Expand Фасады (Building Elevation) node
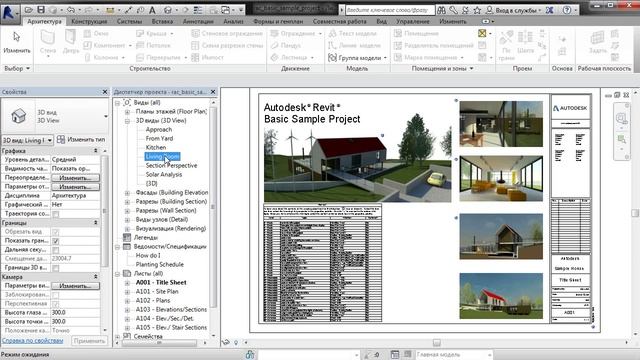Screen dimensions: 640x360 click(x=127, y=193)
